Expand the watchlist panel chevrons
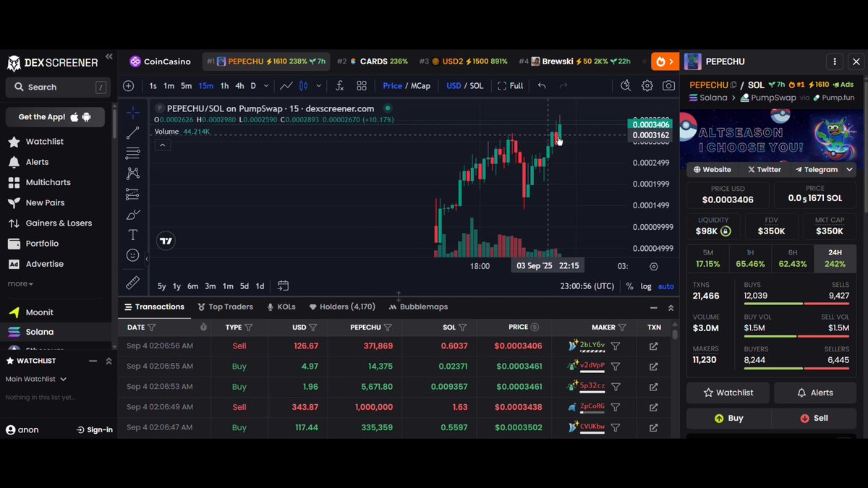Screen dimensions: 868x488 click(x=109, y=361)
